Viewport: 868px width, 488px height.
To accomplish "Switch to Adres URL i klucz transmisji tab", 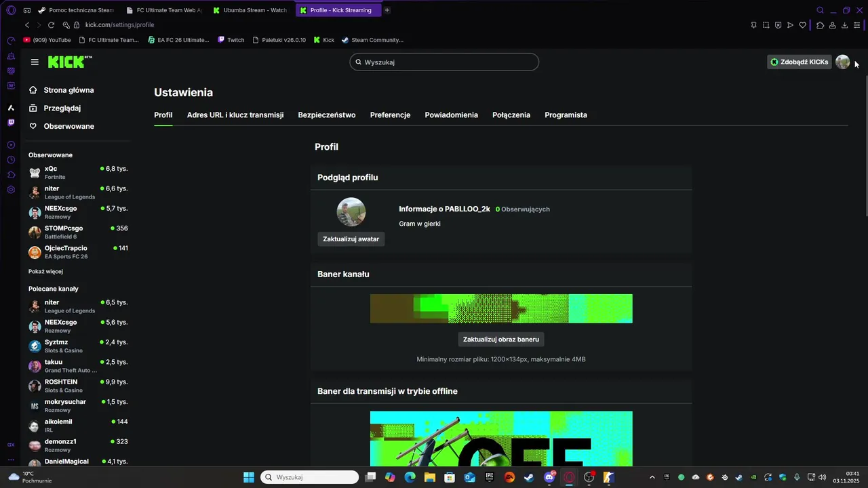I will tap(235, 115).
